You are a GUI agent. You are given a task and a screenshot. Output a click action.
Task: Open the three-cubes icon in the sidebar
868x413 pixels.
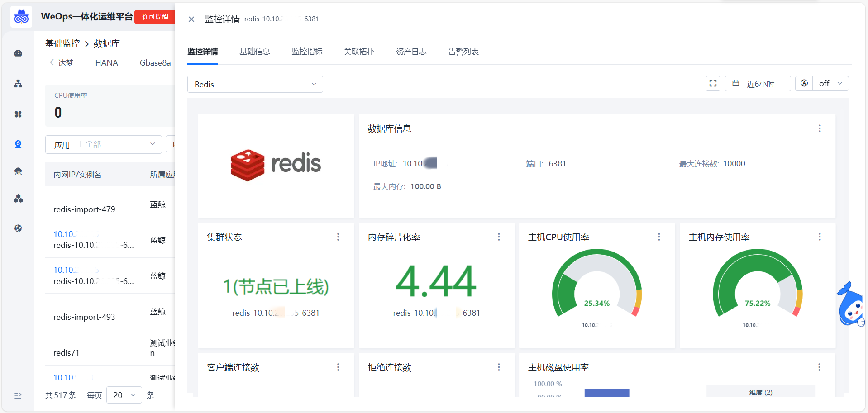[18, 199]
